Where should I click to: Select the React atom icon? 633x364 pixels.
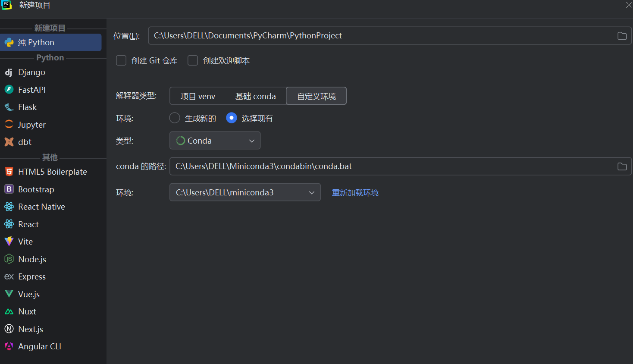(x=9, y=224)
